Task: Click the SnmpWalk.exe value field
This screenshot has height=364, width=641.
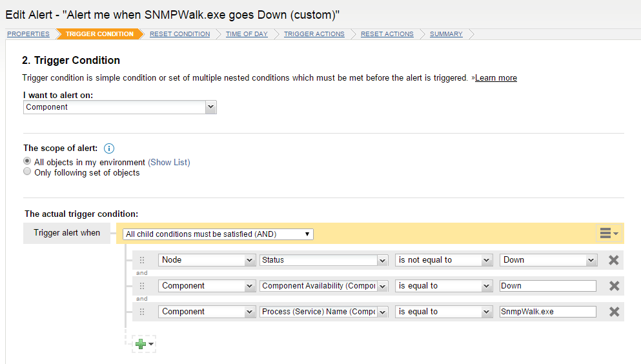Action: (x=548, y=312)
